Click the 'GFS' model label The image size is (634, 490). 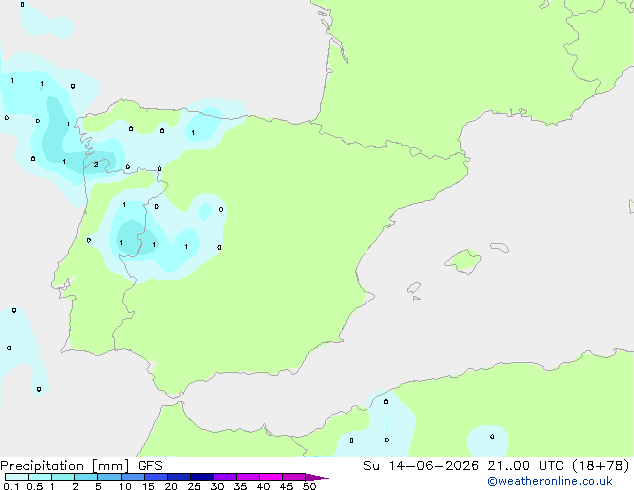[150, 466]
